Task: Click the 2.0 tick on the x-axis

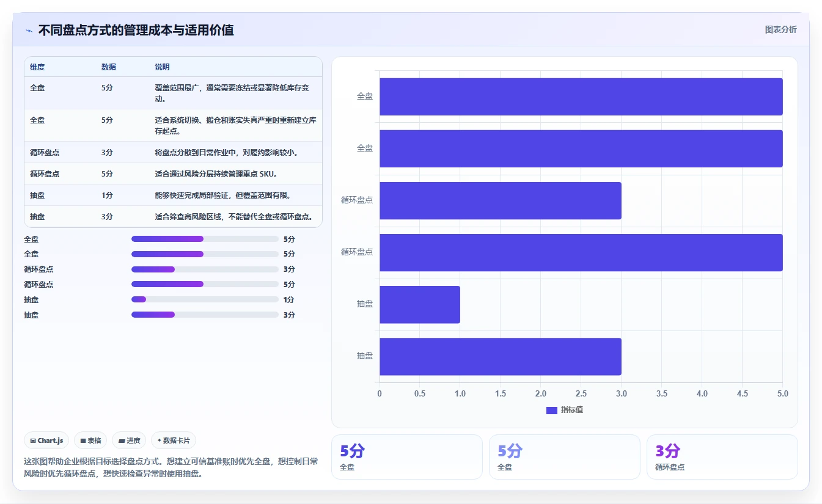Action: point(541,394)
